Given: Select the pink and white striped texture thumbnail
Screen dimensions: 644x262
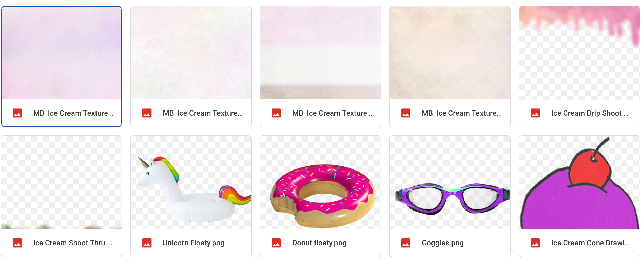Looking at the screenshot, I should (x=320, y=53).
